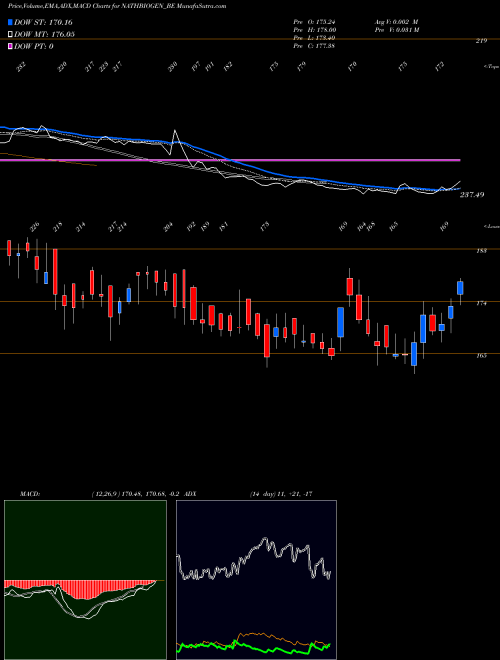The width and height of the screenshot is (500, 660).
Task: Click the MACD (12,26,9) values text
Action: [x=135, y=494]
